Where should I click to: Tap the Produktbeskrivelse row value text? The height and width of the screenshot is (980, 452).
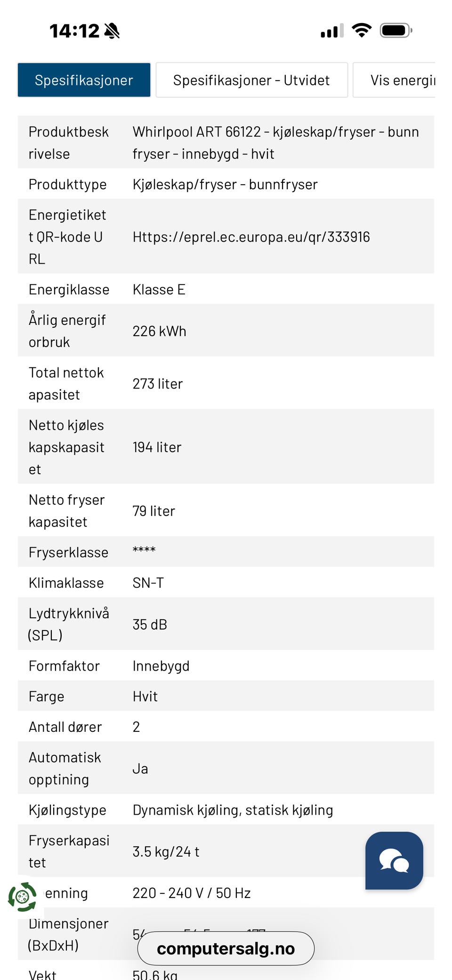point(275,143)
